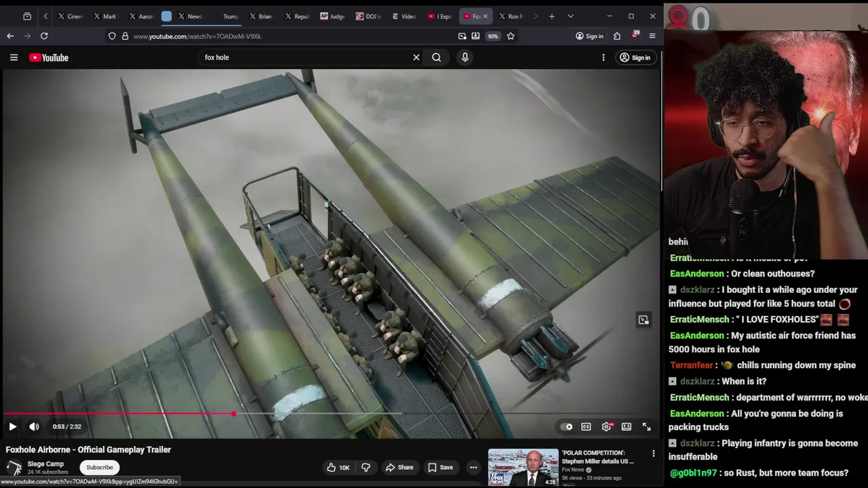Switch to theater mode
Viewport: 868px width, 488px height.
point(627,426)
